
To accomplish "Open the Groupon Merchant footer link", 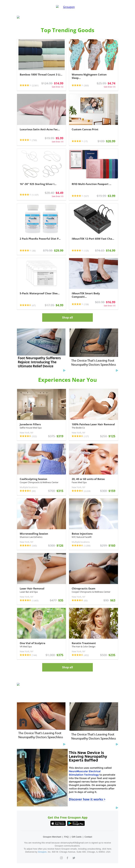I will (x=52, y=837).
